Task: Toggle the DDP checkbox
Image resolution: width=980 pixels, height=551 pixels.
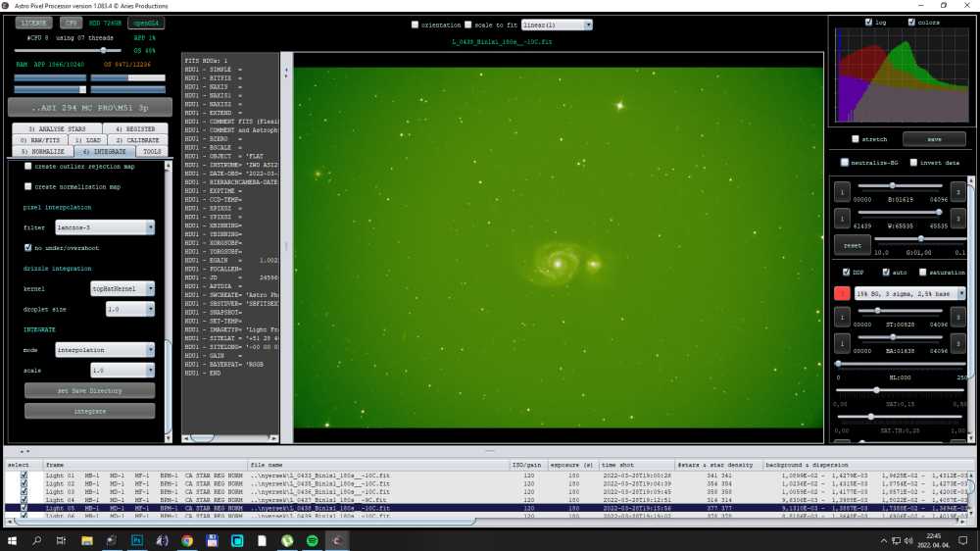Action: click(847, 272)
